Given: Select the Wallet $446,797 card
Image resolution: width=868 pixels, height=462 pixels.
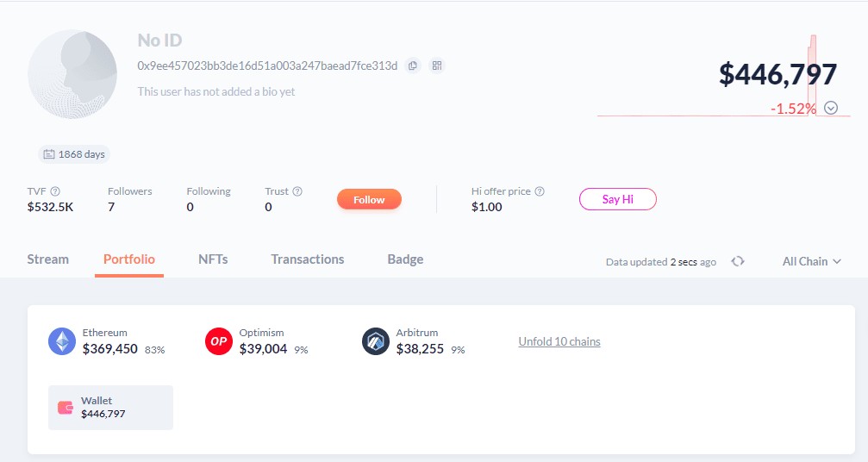Looking at the screenshot, I should coord(110,407).
